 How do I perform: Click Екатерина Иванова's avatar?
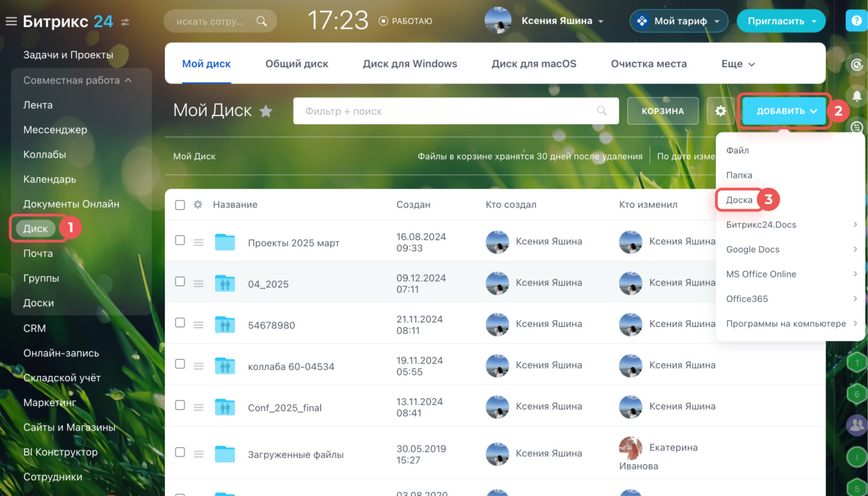(631, 448)
